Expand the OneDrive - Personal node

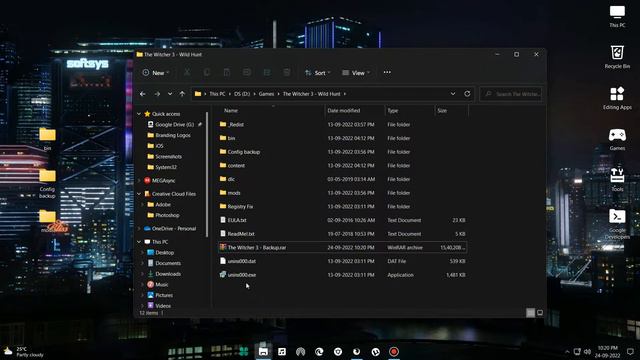[139, 229]
